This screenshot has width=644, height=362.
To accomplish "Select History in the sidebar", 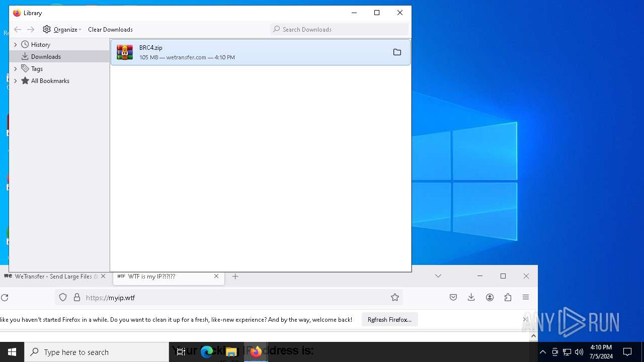I will coord(40,44).
